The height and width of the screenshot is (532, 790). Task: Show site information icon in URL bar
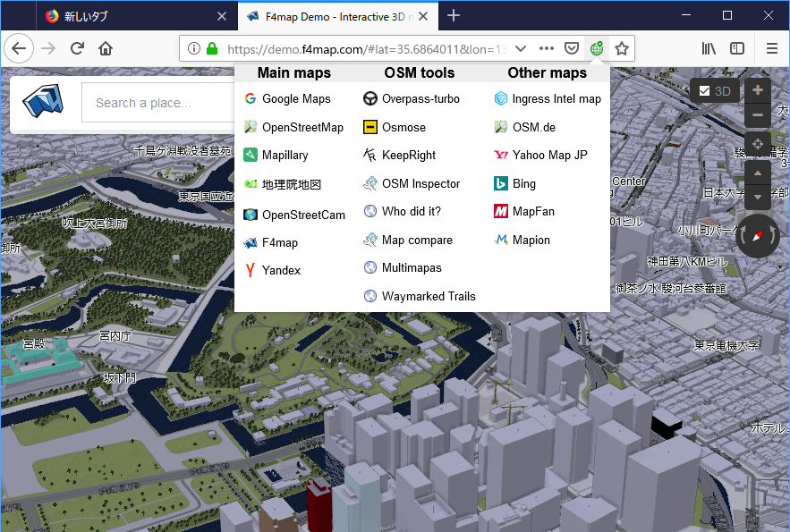pos(193,48)
